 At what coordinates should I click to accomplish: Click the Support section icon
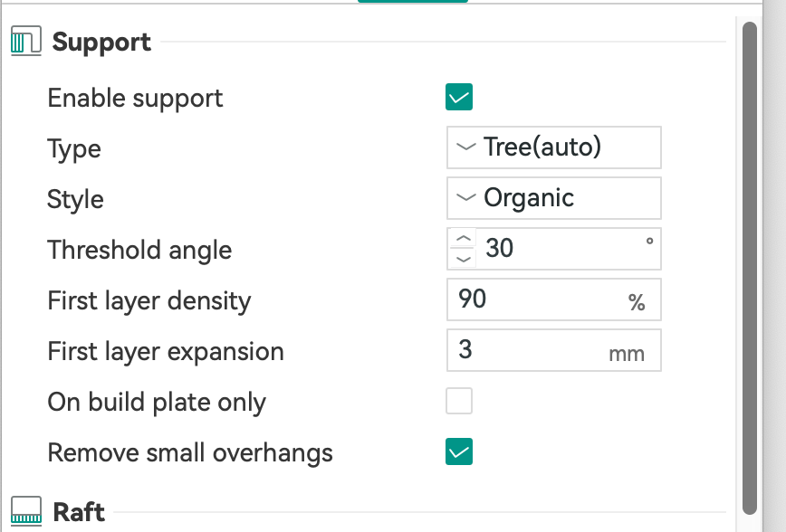coord(26,43)
